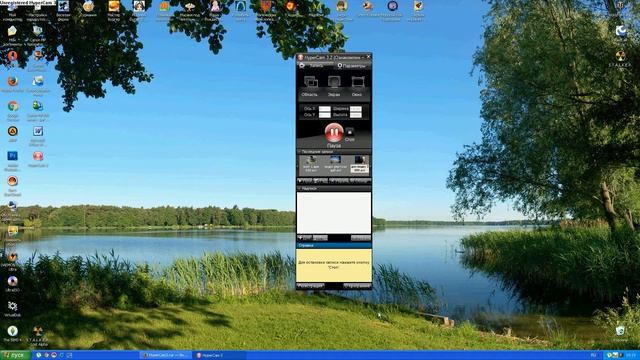Open the Google Chrome desktop icon
Screen dimensions: 640x360
[x=13, y=106]
